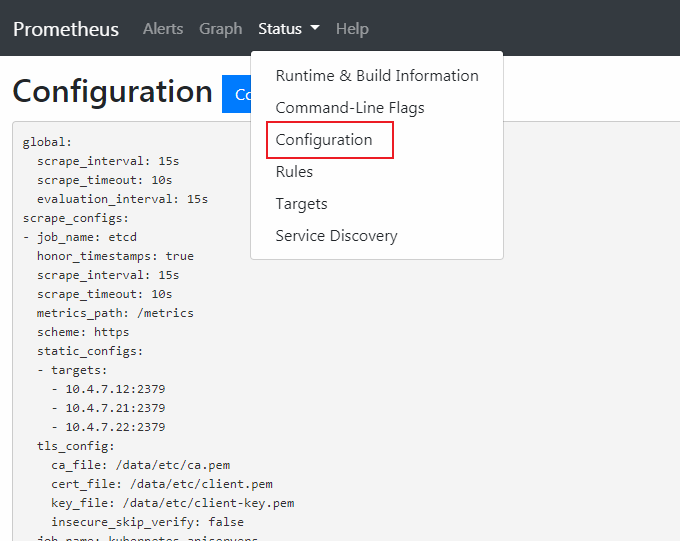
Task: Click the scheme: https line
Action: (83, 332)
